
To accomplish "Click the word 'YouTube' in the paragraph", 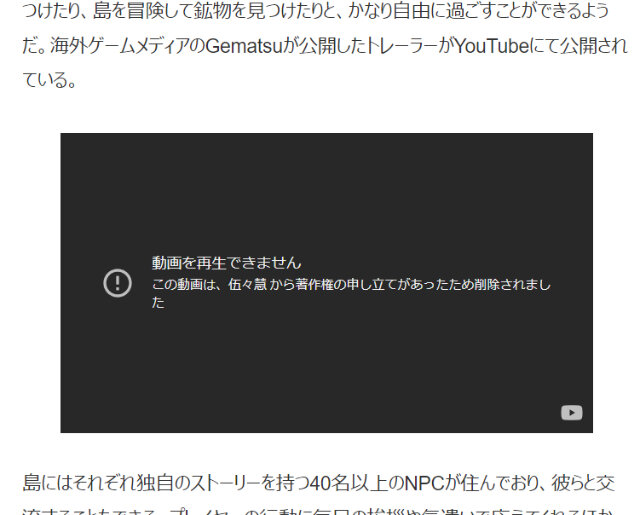I will [x=492, y=46].
